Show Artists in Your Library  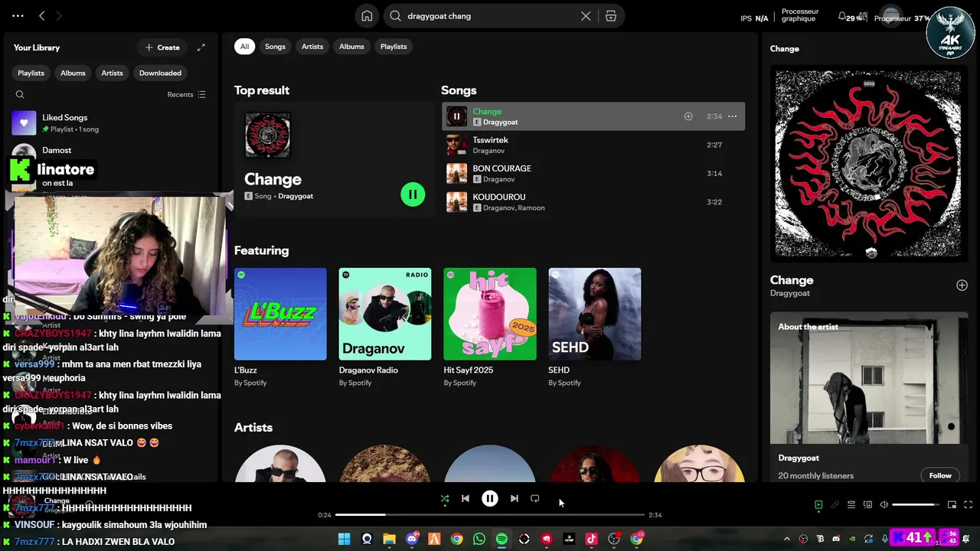point(112,73)
